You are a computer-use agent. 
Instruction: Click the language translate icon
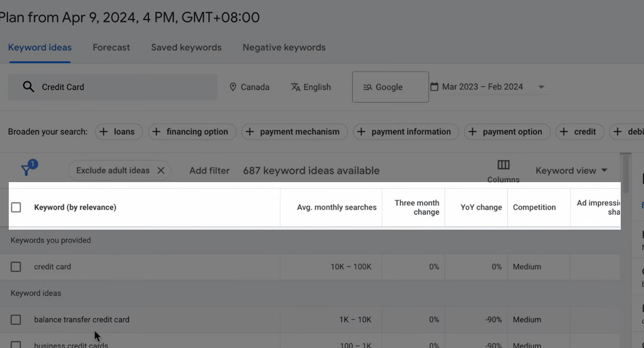click(295, 87)
